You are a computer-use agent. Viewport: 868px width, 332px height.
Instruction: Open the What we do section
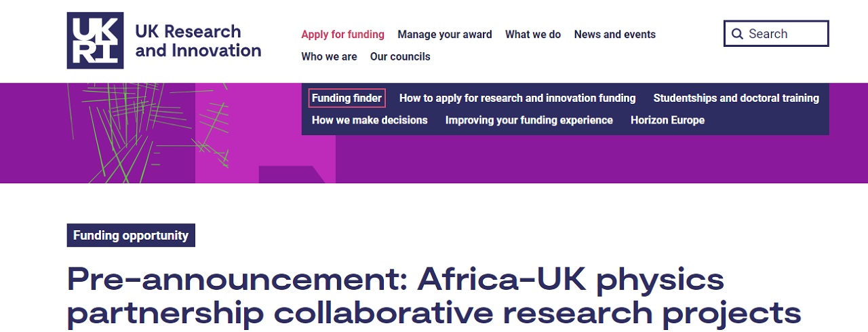[533, 35]
